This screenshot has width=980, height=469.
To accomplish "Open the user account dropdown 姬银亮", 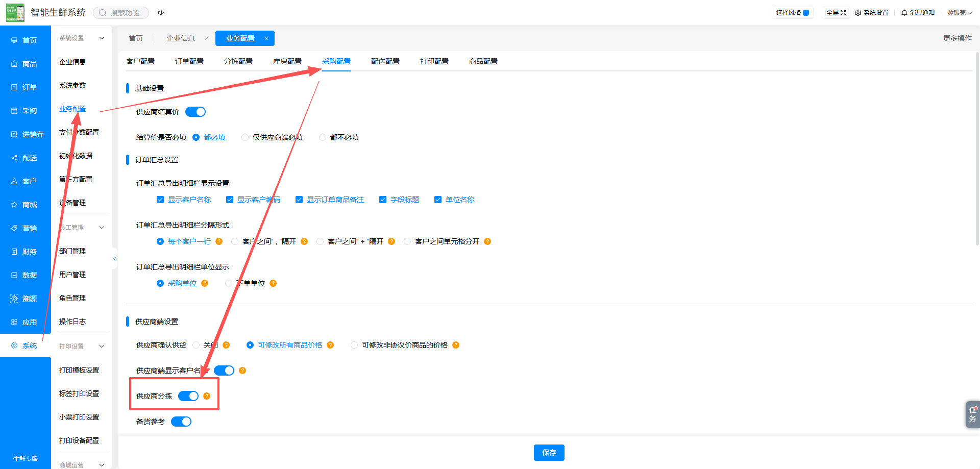I will click(x=960, y=13).
